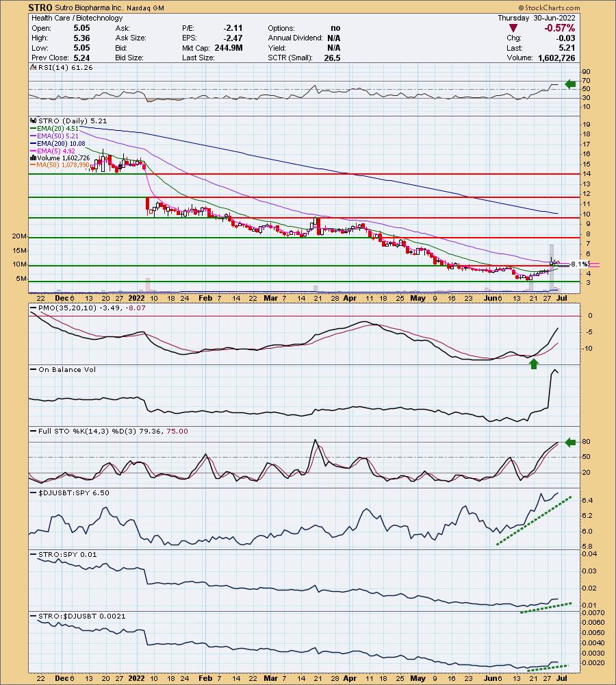This screenshot has width=616, height=685.
Task: Click the STRO:SPY 0.01 panel label
Action: point(68,554)
